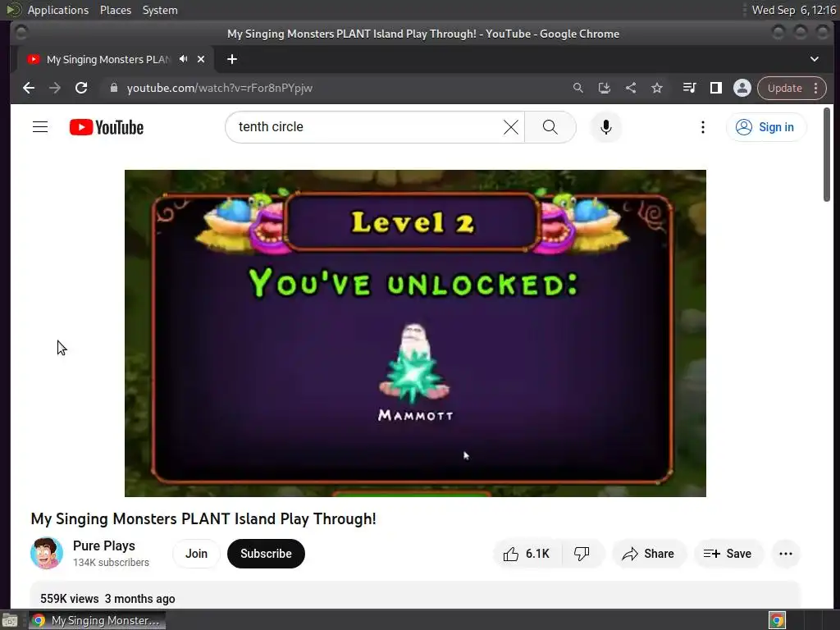Open YouTube settings three-dot menu
This screenshot has height=630, width=840.
[703, 127]
